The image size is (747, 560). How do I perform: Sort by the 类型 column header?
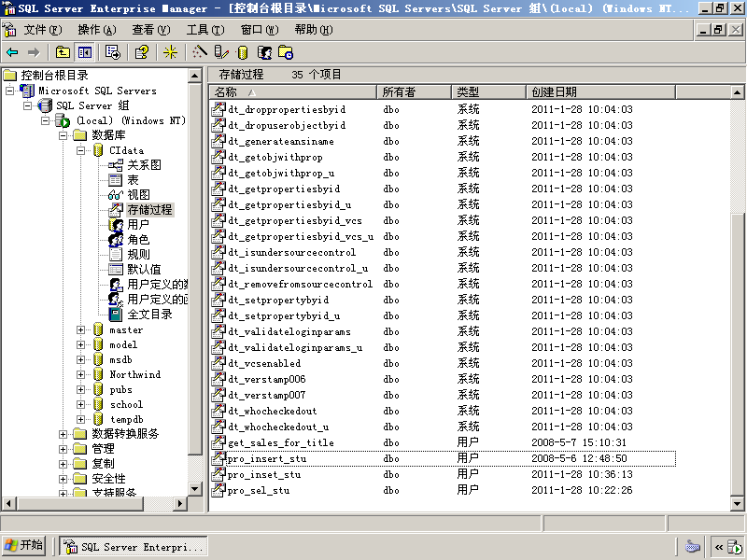pyautogui.click(x=488, y=91)
